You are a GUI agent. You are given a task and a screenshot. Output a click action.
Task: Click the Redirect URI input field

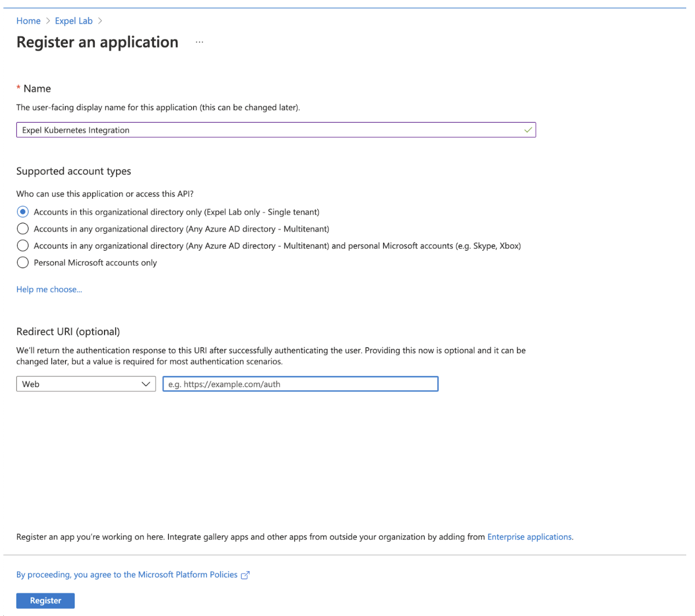[x=300, y=384]
